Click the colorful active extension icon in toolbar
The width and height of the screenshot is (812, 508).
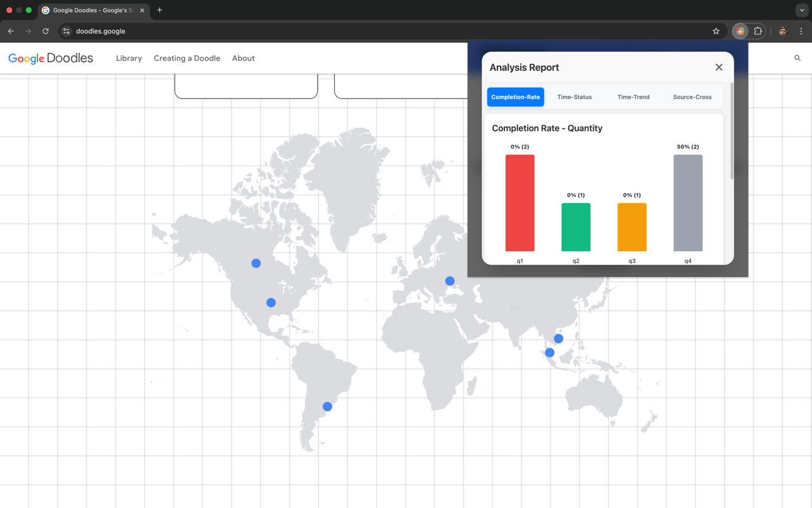(x=740, y=31)
